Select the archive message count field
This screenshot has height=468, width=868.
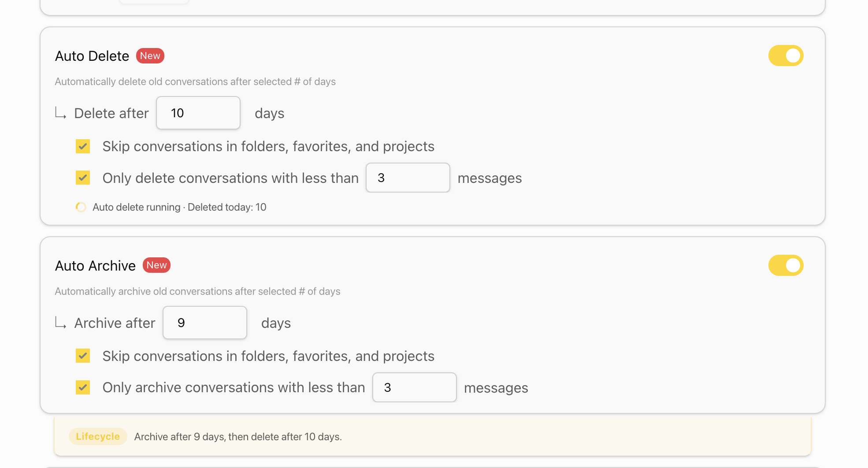(x=415, y=387)
